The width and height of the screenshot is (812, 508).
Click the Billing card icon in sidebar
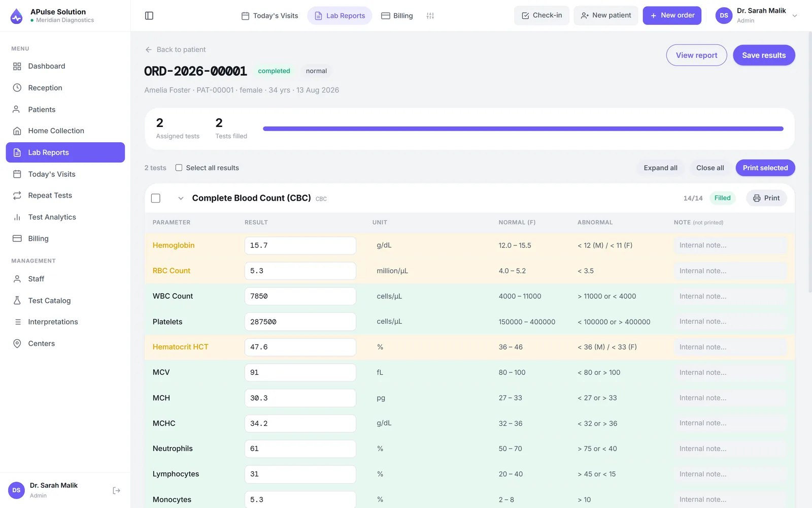click(17, 239)
